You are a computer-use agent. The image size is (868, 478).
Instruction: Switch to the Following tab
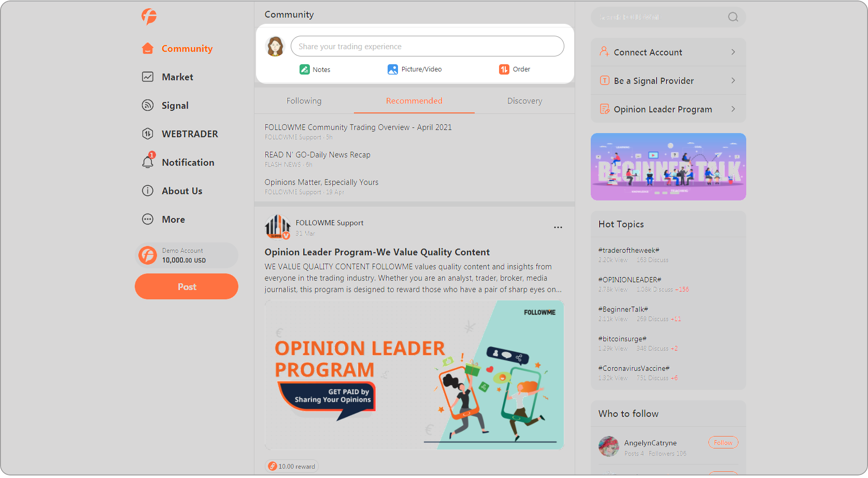304,101
